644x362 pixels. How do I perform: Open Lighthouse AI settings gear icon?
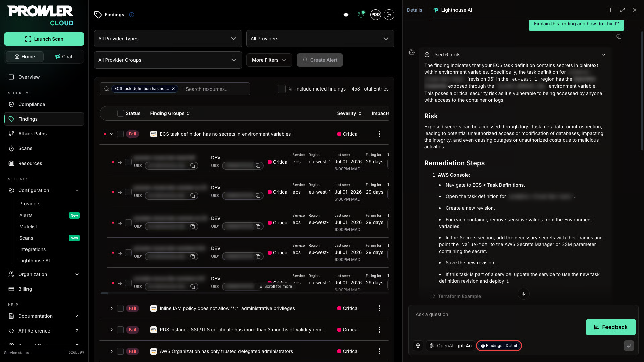tap(418, 346)
